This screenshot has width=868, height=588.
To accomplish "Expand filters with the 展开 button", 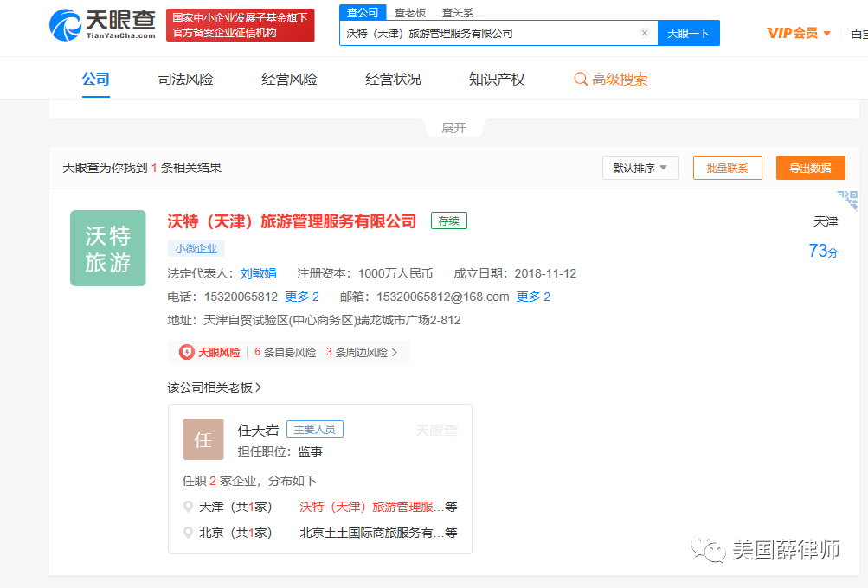I will tap(454, 128).
